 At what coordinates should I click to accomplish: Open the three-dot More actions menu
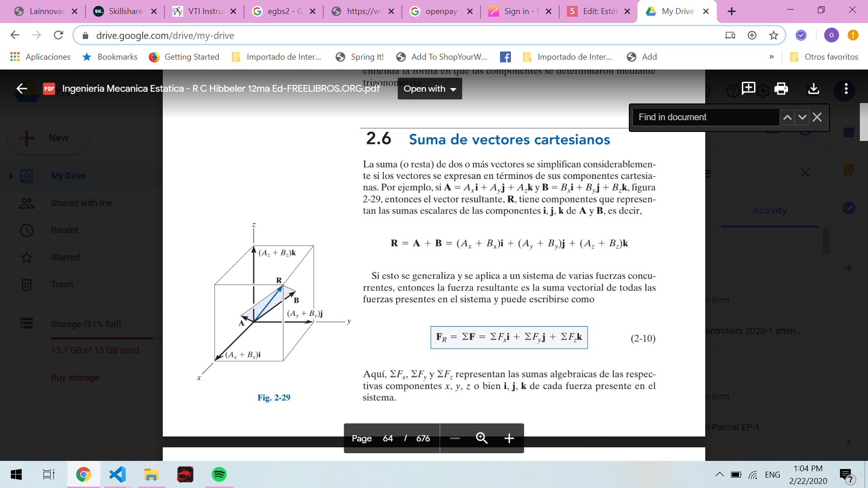coord(846,89)
